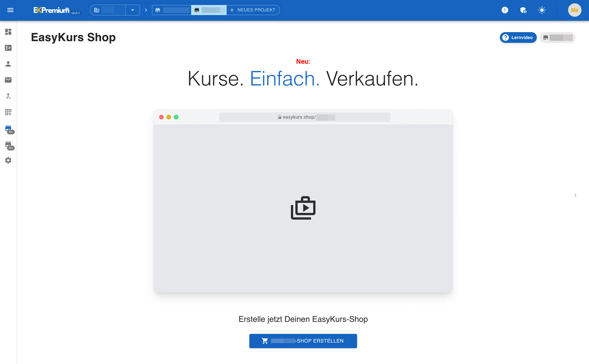
Task: Expand the company selector dropdown arrow
Action: pos(133,10)
